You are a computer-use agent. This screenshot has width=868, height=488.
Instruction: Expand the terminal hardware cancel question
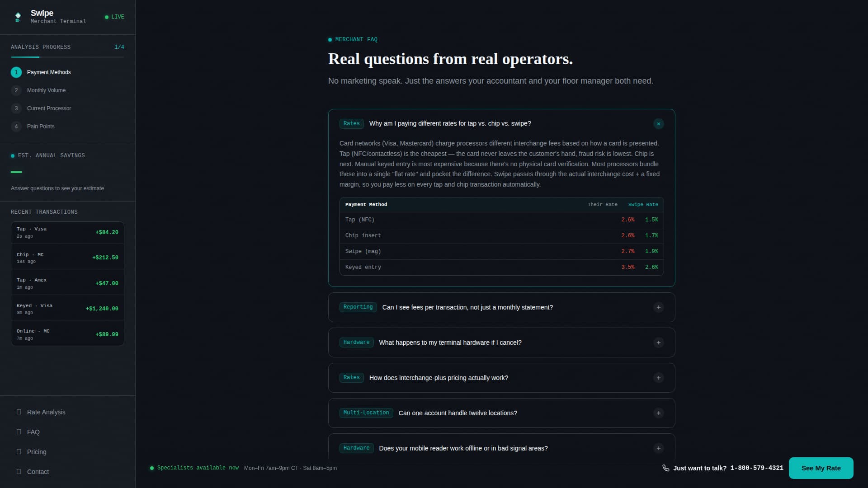[x=501, y=343]
